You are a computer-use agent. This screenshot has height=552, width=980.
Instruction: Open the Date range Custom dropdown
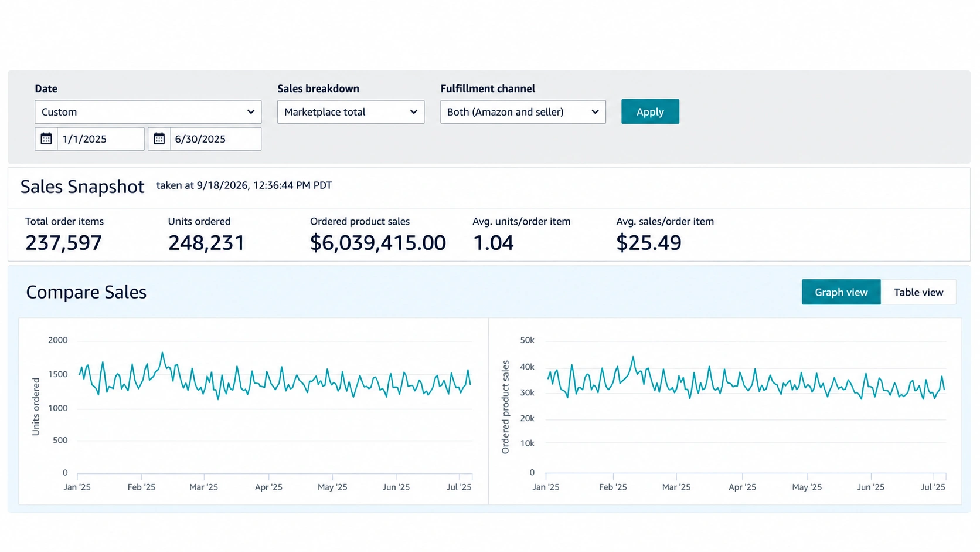(148, 112)
